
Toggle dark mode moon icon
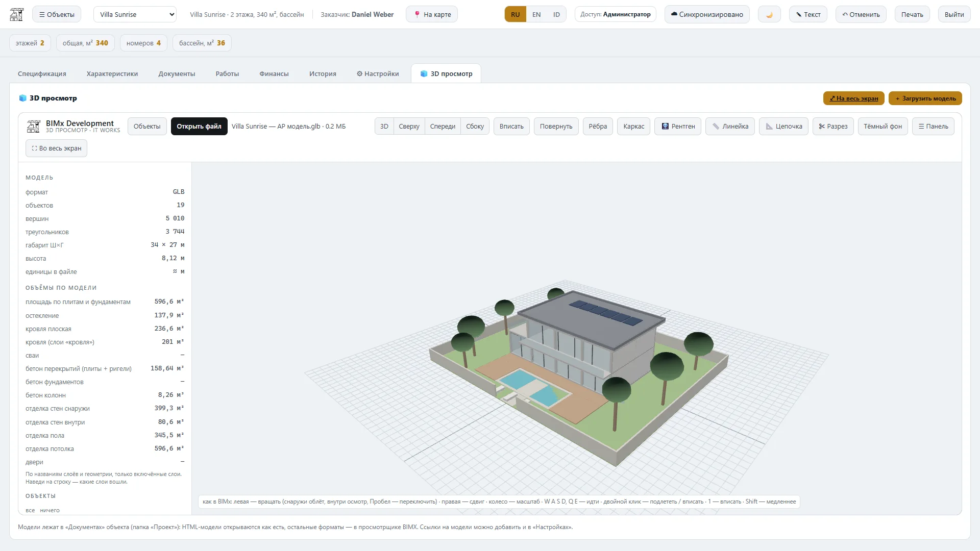tap(769, 14)
